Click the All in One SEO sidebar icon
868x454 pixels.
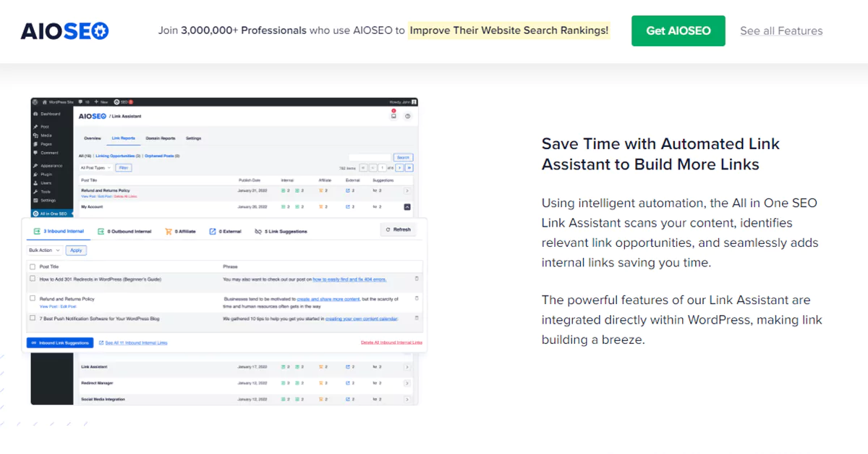tap(35, 213)
